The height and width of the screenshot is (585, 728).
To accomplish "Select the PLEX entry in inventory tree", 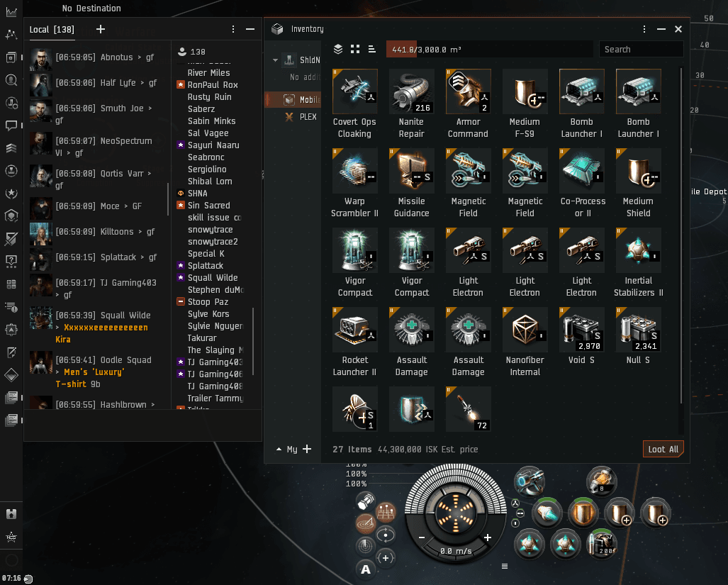I will 307,117.
